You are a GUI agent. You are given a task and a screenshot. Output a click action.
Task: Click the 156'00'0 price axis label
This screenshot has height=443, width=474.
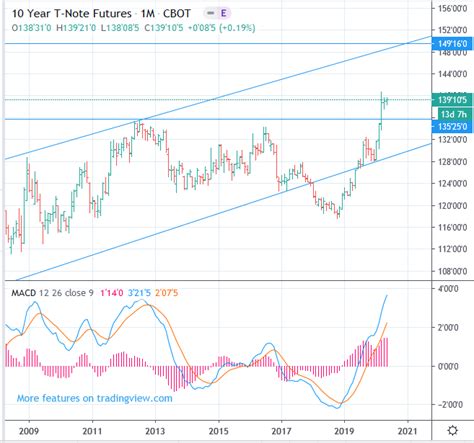452,9
